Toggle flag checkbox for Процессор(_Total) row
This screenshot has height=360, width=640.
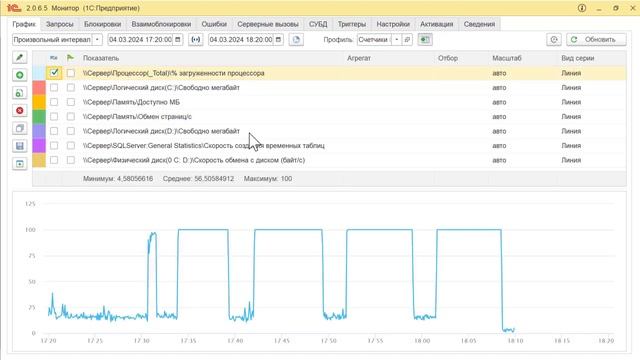(71, 73)
